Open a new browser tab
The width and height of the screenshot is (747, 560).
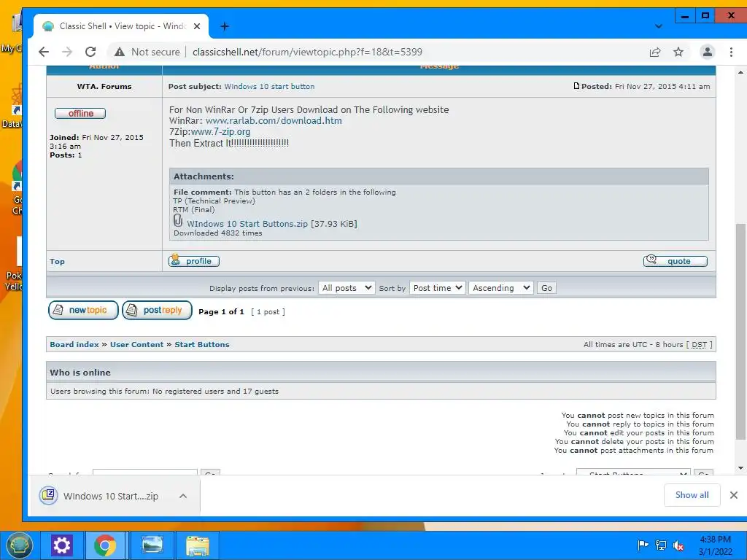point(225,26)
